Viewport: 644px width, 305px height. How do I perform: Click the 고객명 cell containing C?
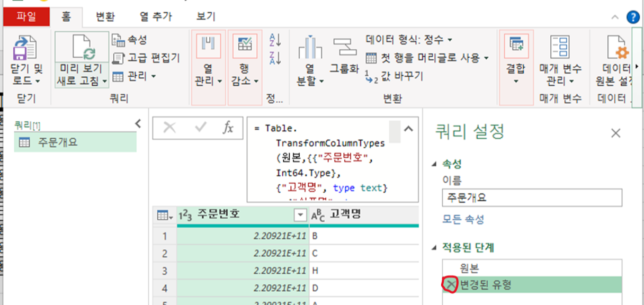click(364, 253)
